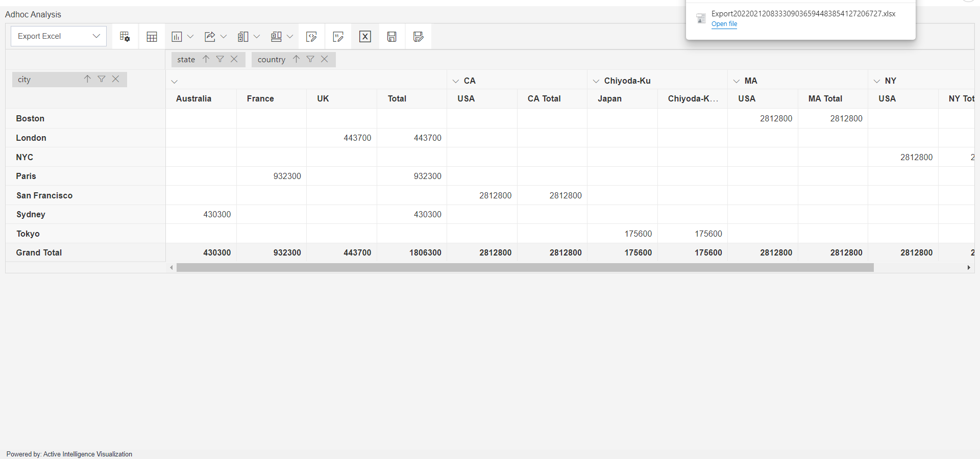This screenshot has width=980, height=459.
Task: Click the save-as report icon
Action: [x=419, y=36]
